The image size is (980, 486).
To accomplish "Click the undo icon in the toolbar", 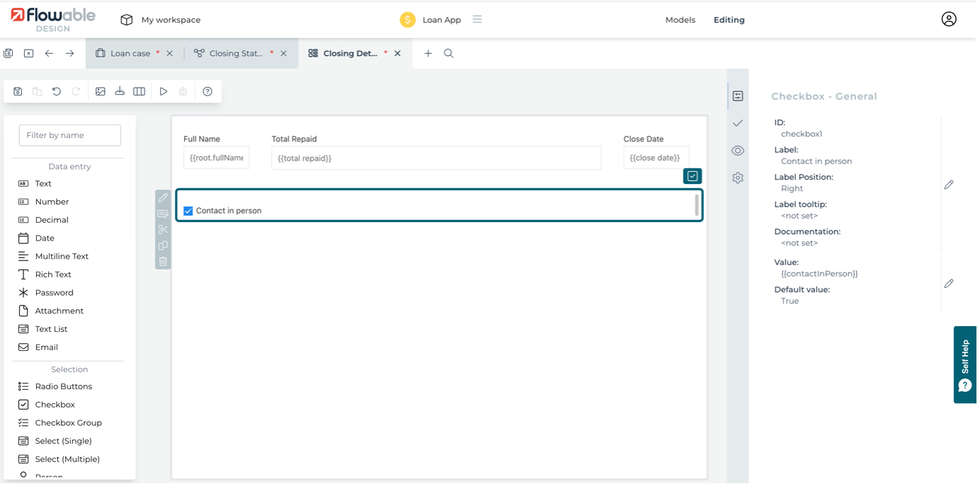I will tap(57, 91).
